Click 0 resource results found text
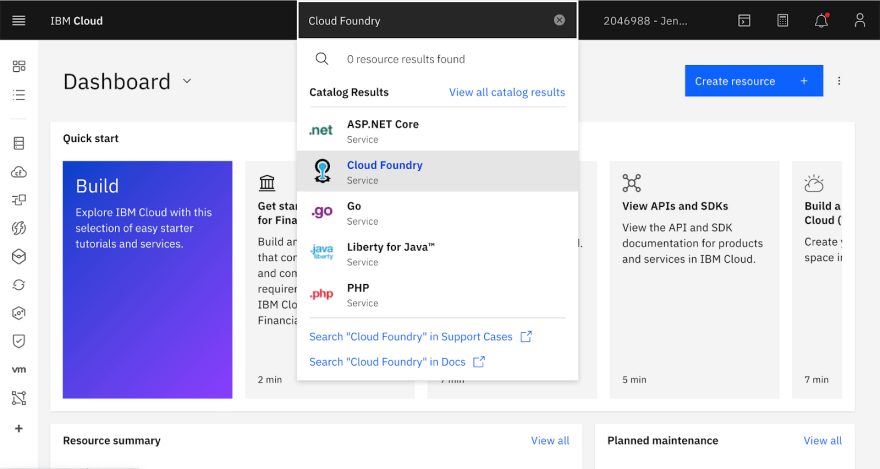The height and width of the screenshot is (469, 880). click(406, 59)
